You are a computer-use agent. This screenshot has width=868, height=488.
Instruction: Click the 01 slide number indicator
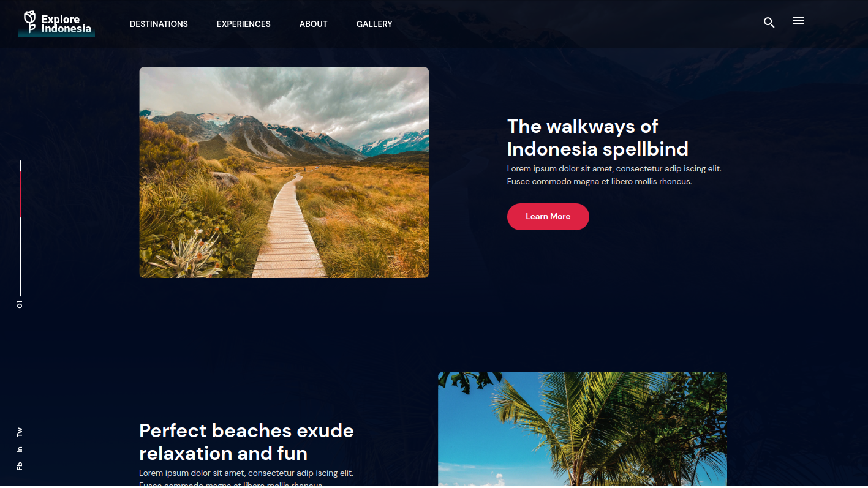20,304
